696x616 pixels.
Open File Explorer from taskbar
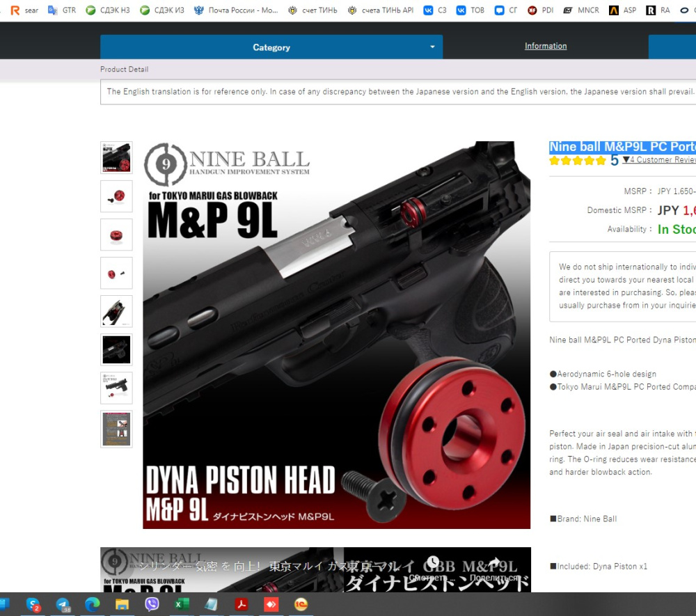pos(122,604)
